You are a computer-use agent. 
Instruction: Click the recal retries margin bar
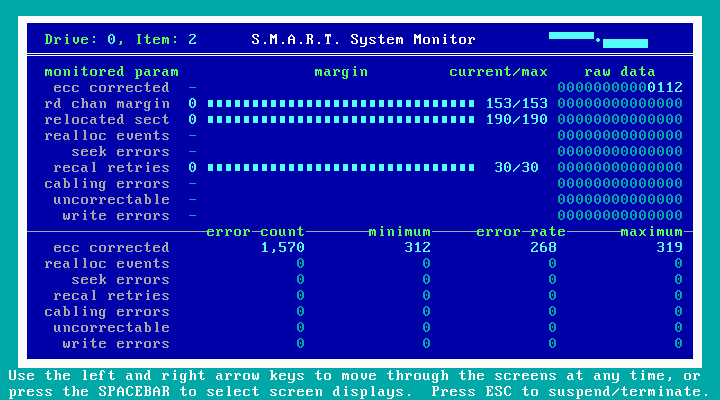click(x=340, y=168)
